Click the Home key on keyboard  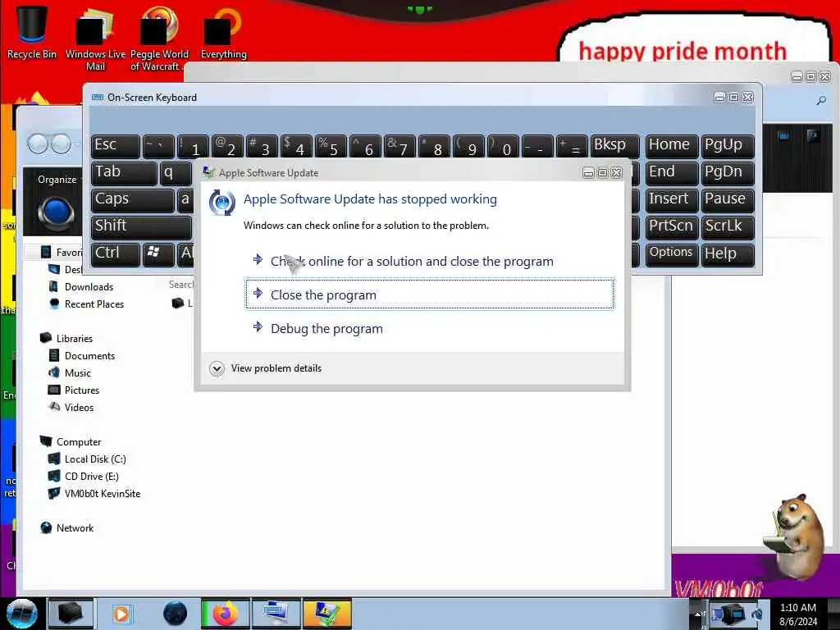tap(672, 146)
